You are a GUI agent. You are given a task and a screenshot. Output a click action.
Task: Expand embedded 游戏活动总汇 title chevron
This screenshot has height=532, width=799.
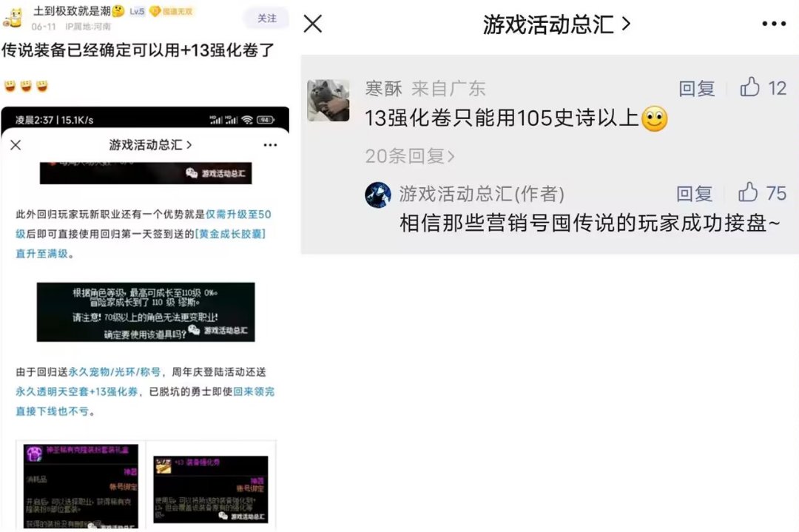pyautogui.click(x=189, y=145)
